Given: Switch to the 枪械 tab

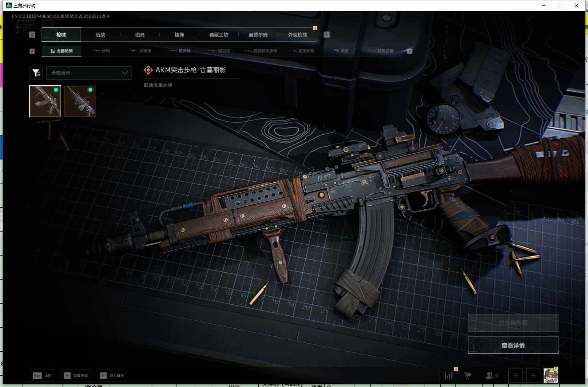Looking at the screenshot, I should click(61, 35).
